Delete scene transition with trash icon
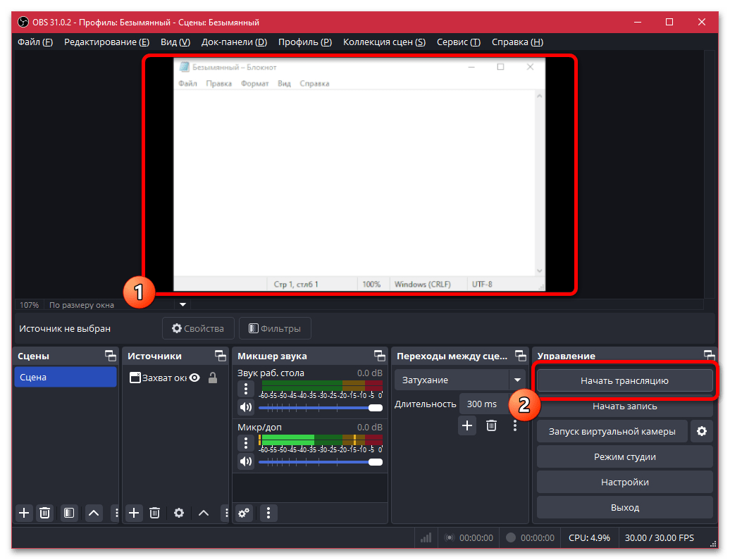Image resolution: width=730 pixels, height=560 pixels. 491,425
